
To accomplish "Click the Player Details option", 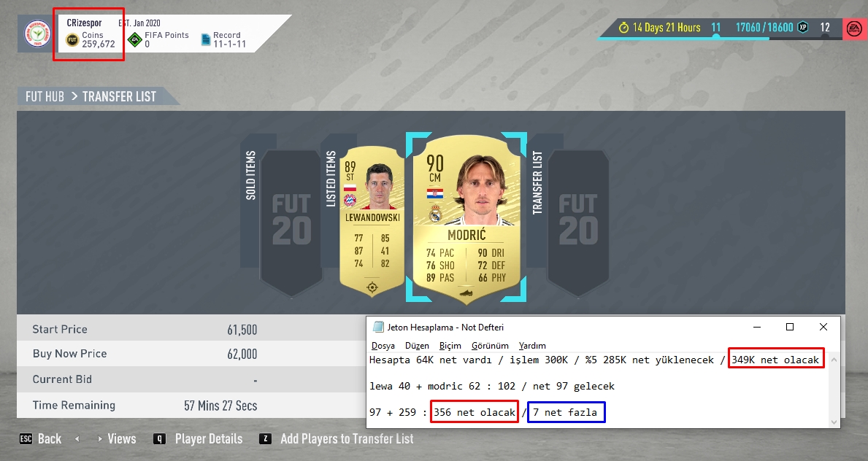I will (x=198, y=439).
